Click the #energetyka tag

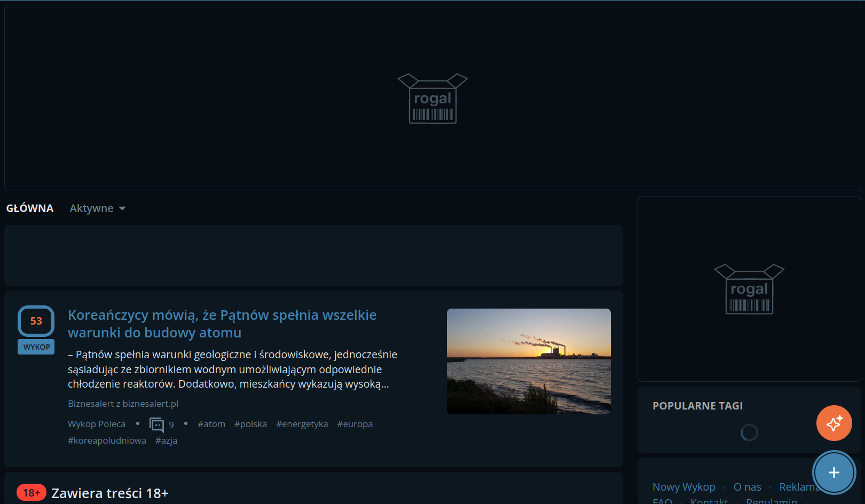(302, 424)
